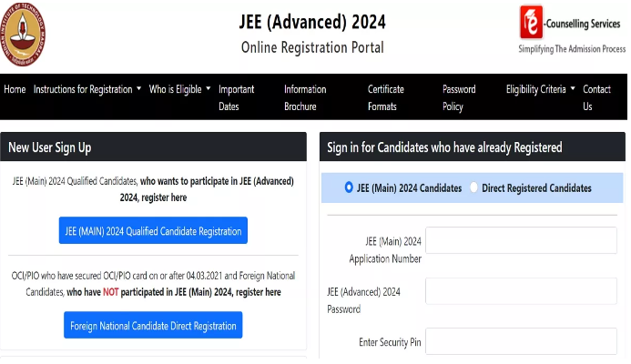
Task: Expand the Eligibility Criteria menu
Action: (x=541, y=89)
